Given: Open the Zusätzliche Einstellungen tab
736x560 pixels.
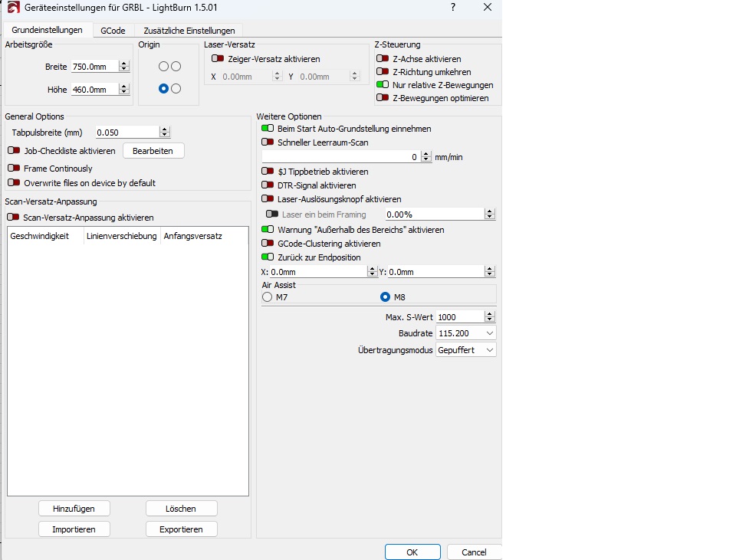Looking at the screenshot, I should click(x=189, y=31).
